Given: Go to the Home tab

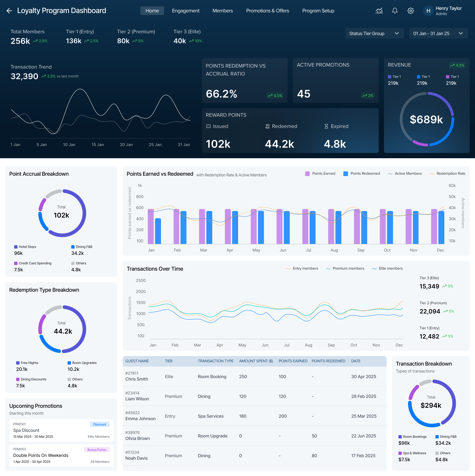Looking at the screenshot, I should 152,11.
